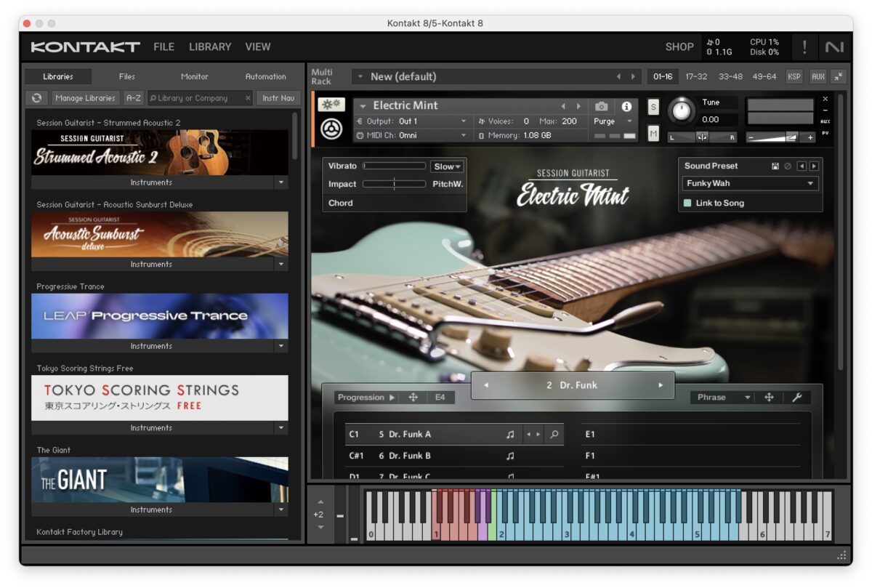
Task: Click the exclamation warning icon
Action: tap(804, 47)
